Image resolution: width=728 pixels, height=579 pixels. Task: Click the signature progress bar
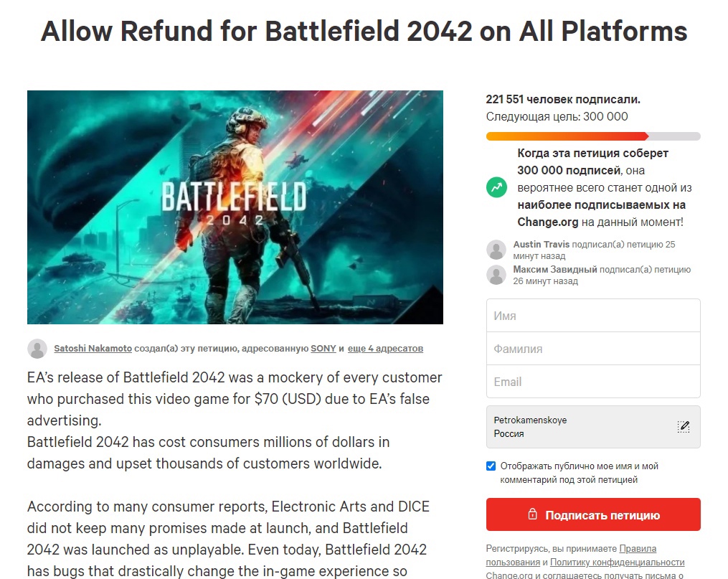point(593,136)
